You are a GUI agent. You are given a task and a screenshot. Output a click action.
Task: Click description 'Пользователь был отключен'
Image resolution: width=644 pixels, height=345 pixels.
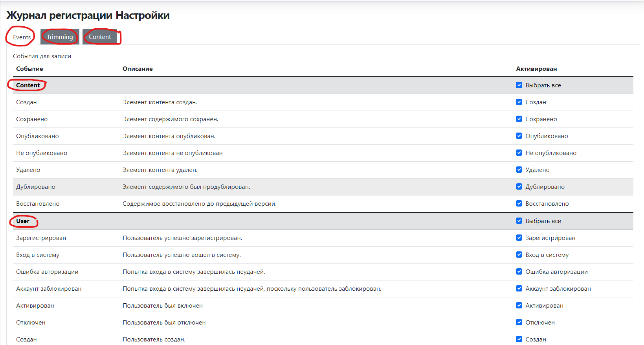tap(164, 323)
